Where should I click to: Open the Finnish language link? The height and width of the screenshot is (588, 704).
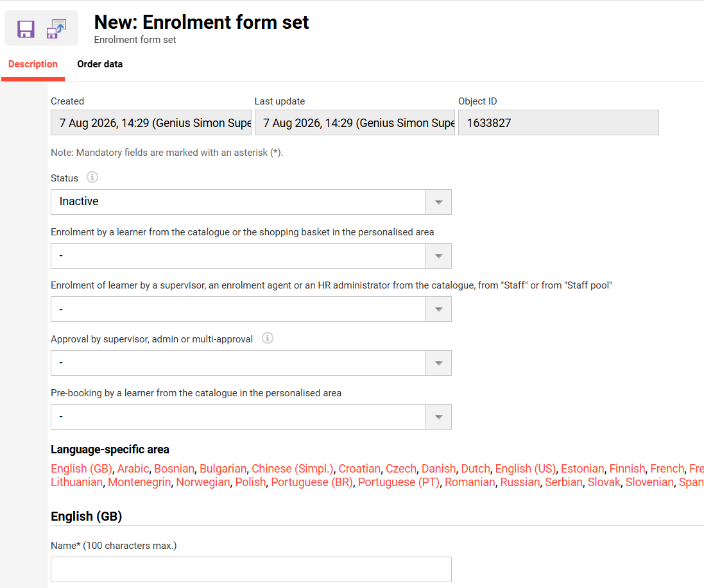[x=627, y=469]
